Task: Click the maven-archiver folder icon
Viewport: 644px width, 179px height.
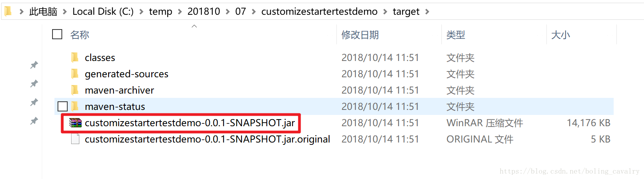Action: 75,90
